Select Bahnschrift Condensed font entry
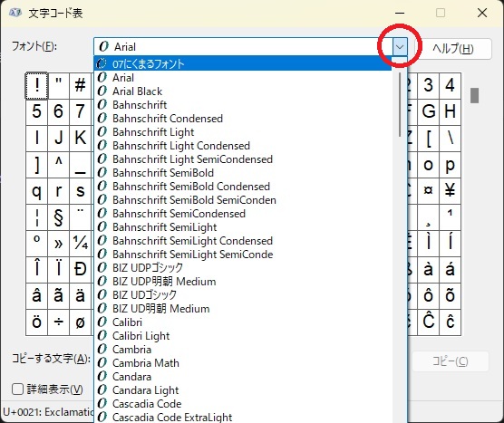Viewport: 504px width, 423px height. coord(243,118)
